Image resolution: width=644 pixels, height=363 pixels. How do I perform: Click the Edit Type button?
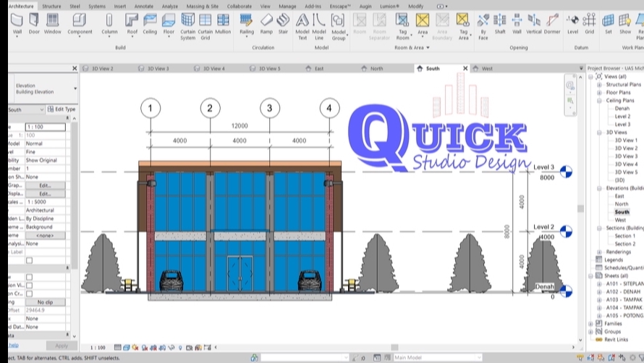62,109
